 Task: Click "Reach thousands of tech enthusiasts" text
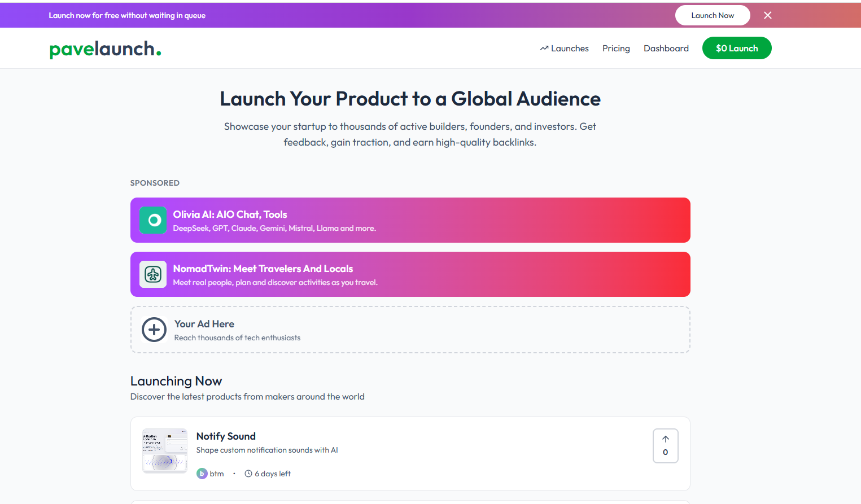tap(237, 338)
